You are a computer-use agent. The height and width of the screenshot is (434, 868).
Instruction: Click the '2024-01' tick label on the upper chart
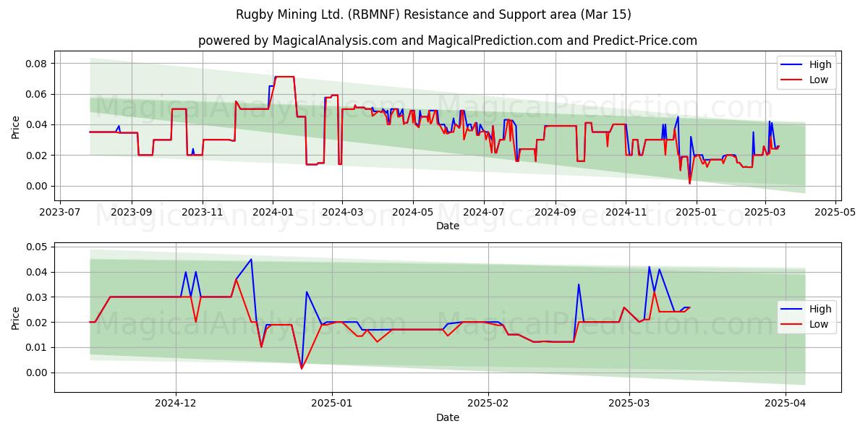pos(273,213)
